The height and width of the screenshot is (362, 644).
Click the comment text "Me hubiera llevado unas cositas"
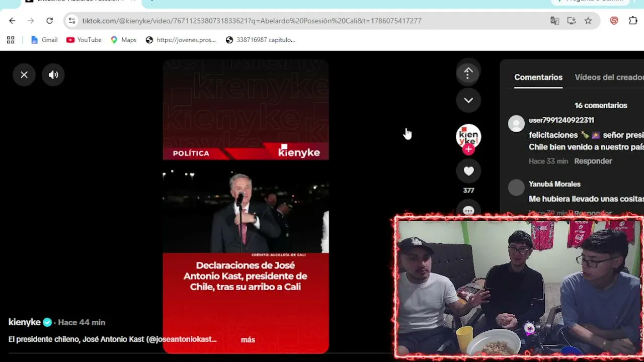tap(586, 199)
